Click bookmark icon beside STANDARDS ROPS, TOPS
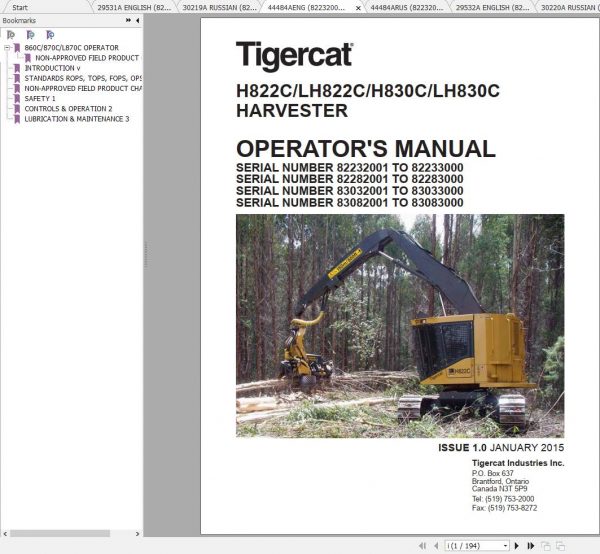 pyautogui.click(x=17, y=78)
